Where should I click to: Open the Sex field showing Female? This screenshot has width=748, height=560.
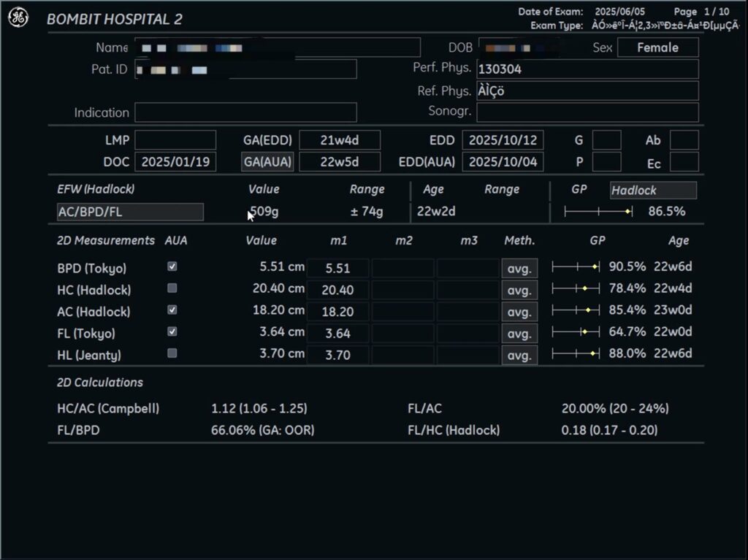click(657, 48)
